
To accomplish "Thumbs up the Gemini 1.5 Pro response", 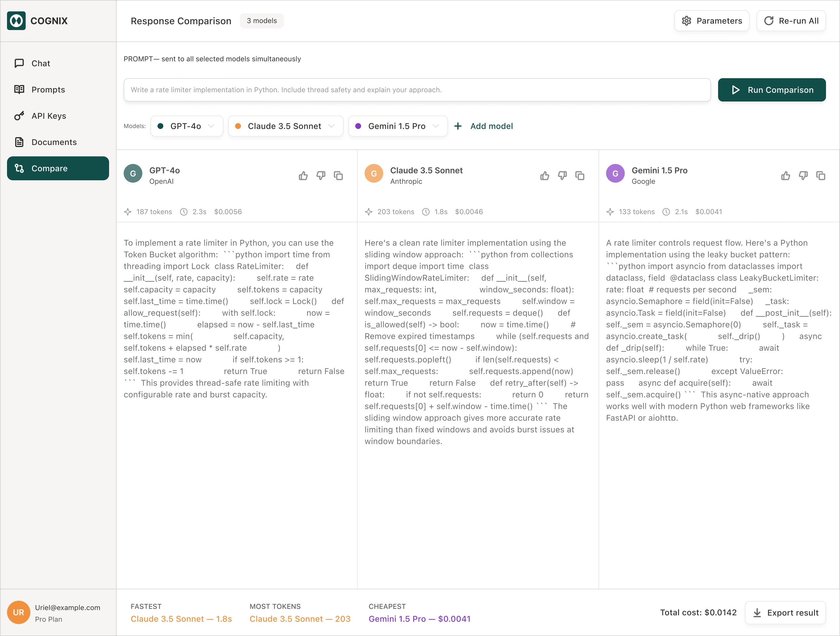I will tap(785, 176).
